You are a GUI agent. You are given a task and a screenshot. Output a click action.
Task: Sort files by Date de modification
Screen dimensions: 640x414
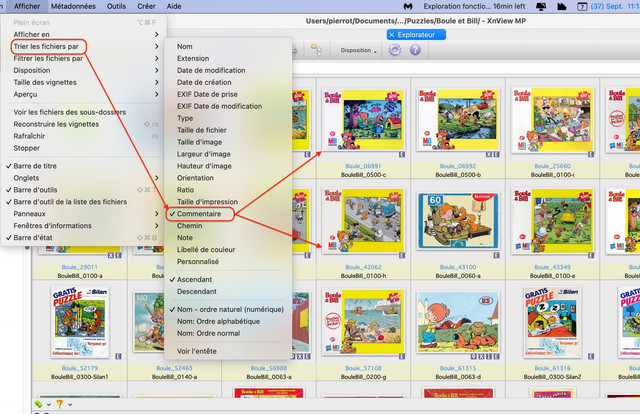(x=211, y=70)
